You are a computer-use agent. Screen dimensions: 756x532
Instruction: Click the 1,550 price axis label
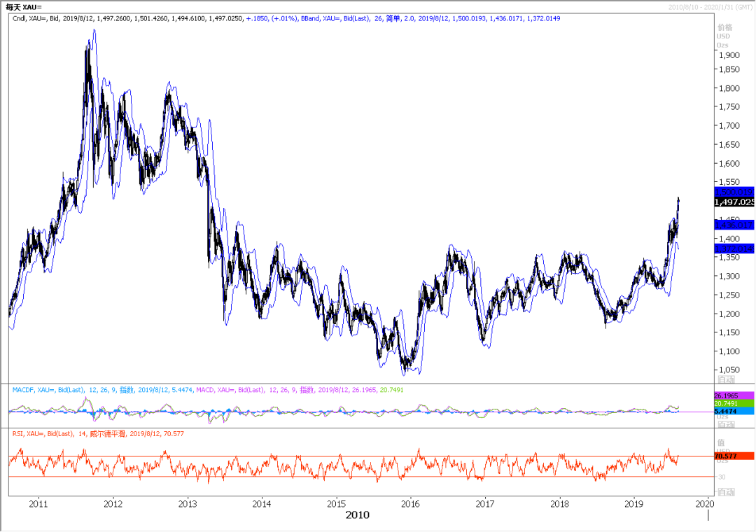click(x=729, y=182)
